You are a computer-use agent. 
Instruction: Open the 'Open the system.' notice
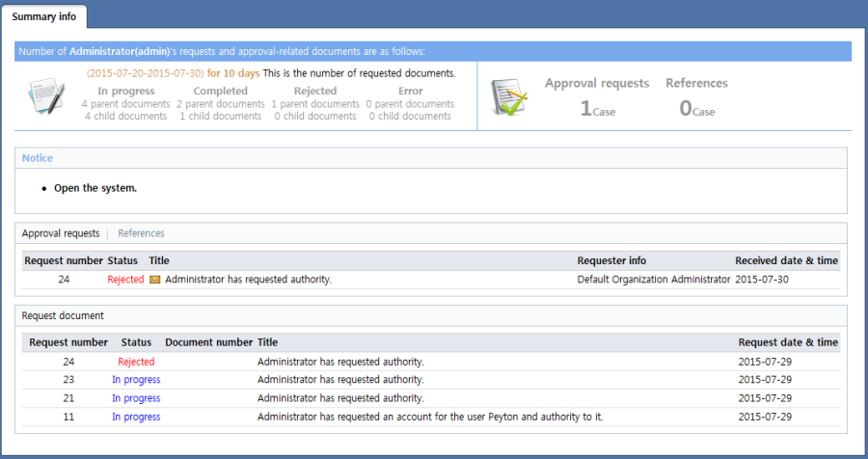click(95, 188)
